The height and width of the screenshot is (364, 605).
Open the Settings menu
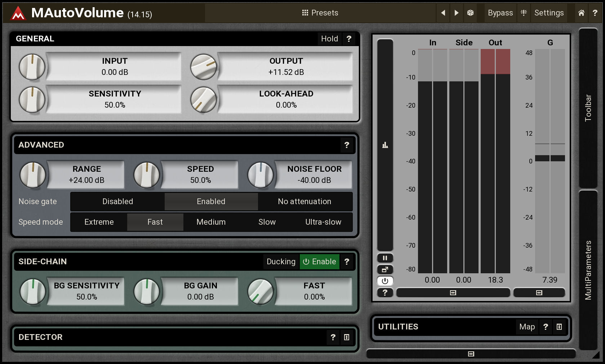(549, 13)
